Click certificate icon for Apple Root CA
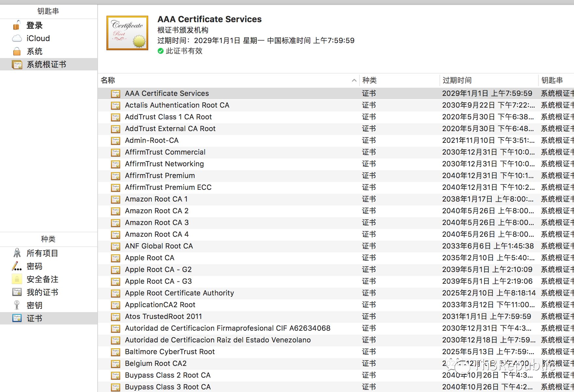 point(116,258)
